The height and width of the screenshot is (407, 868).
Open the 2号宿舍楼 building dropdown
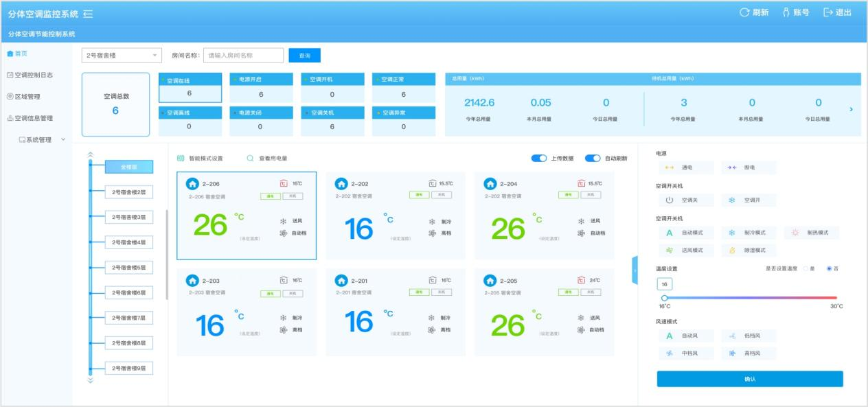[x=121, y=56]
